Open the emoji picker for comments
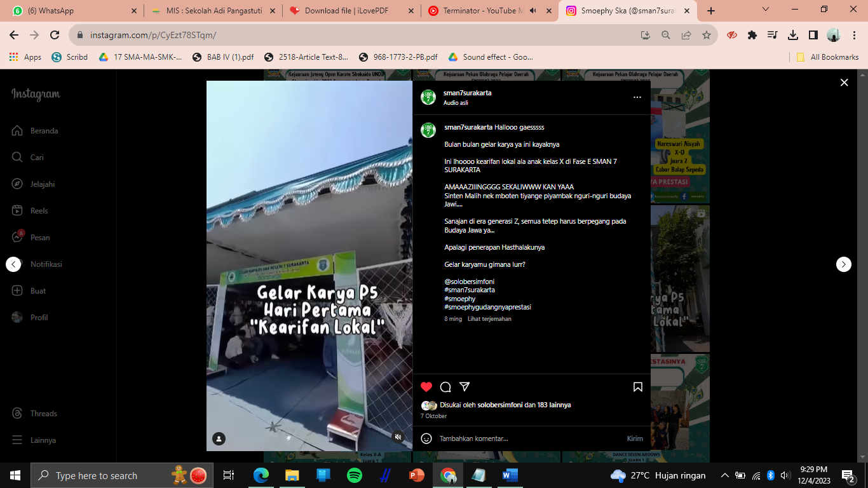The height and width of the screenshot is (488, 868). click(426, 438)
